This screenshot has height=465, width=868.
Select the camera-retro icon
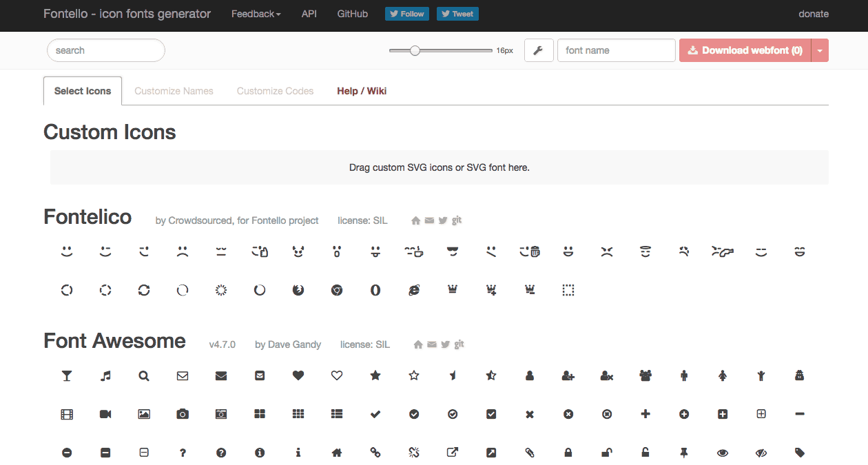tap(220, 414)
